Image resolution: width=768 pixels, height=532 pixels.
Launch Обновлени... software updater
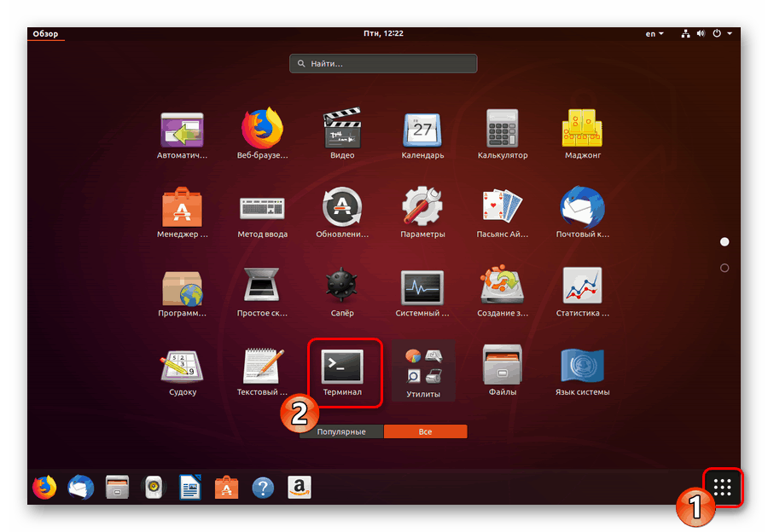[342, 213]
